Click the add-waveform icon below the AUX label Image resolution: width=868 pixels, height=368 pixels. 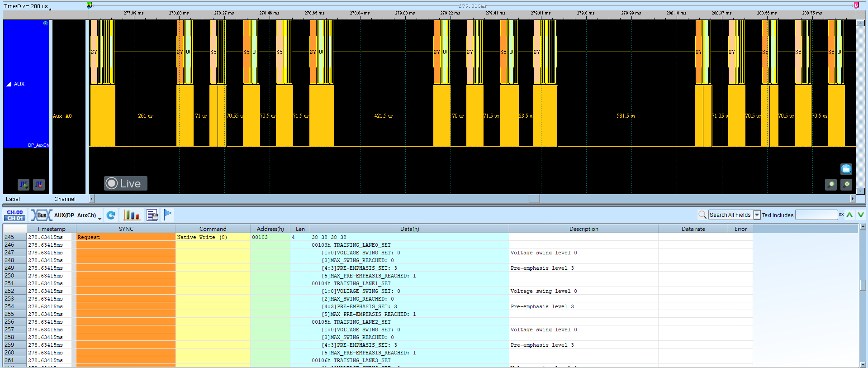click(x=24, y=184)
